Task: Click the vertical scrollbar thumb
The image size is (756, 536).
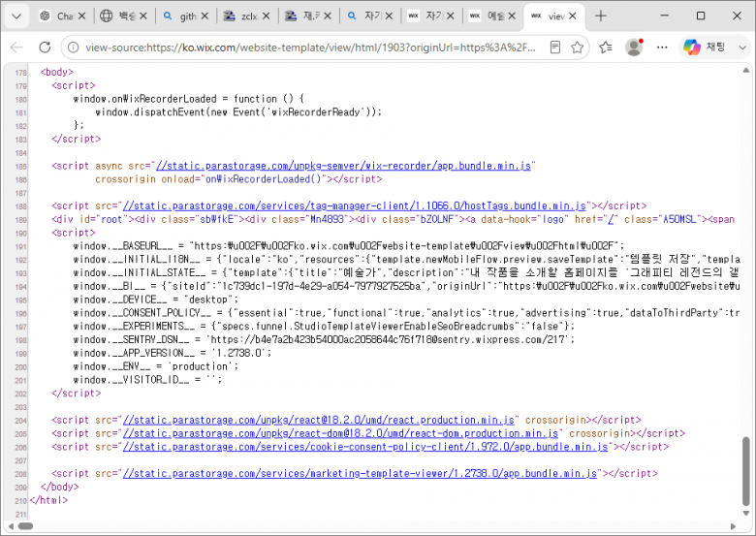Action: 746,470
